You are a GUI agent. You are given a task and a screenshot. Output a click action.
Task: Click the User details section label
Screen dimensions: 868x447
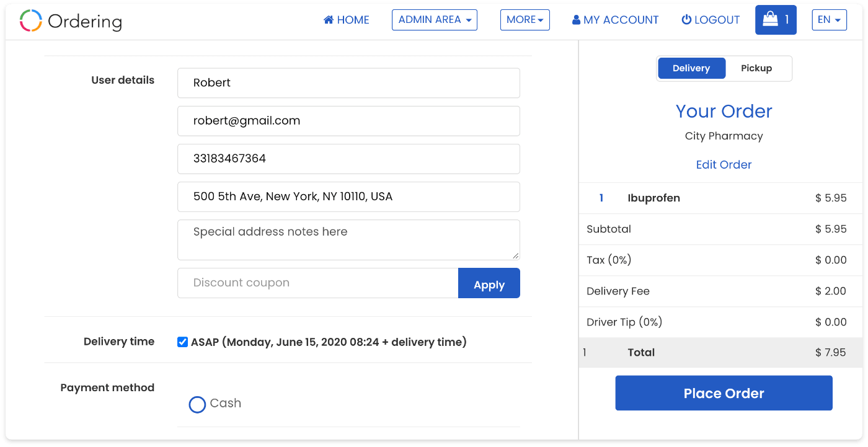(123, 80)
